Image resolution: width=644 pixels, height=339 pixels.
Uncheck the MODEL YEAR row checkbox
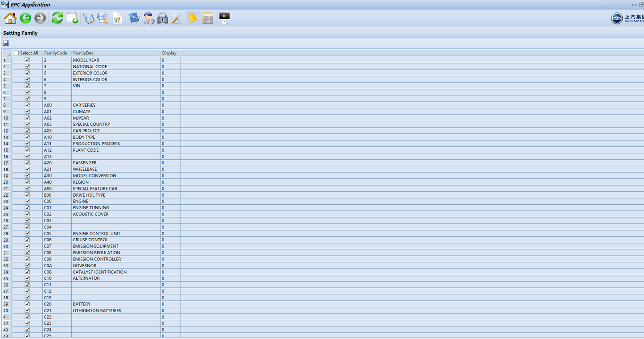point(27,60)
